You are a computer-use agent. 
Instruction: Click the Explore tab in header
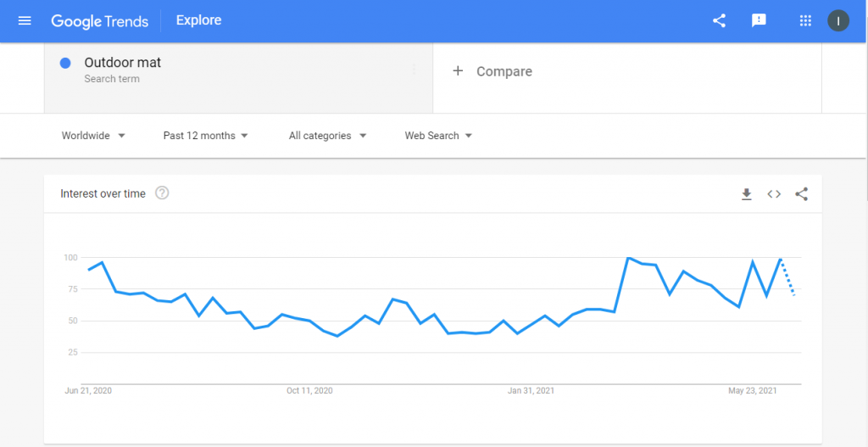pyautogui.click(x=198, y=20)
